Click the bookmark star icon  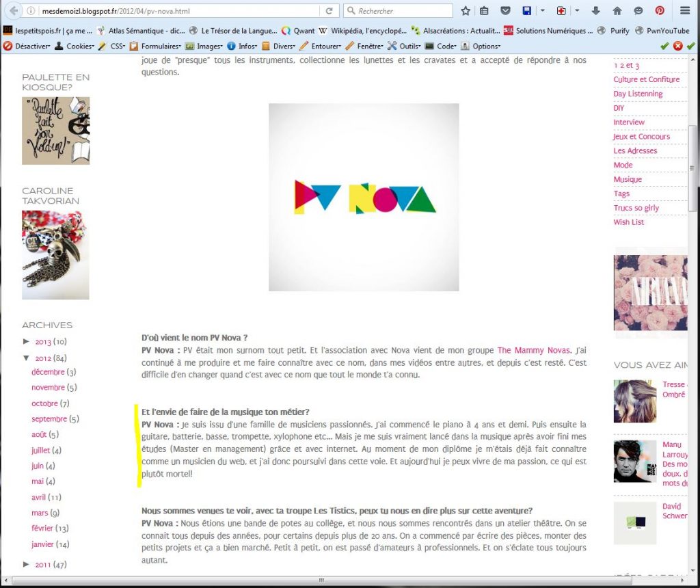(x=466, y=11)
